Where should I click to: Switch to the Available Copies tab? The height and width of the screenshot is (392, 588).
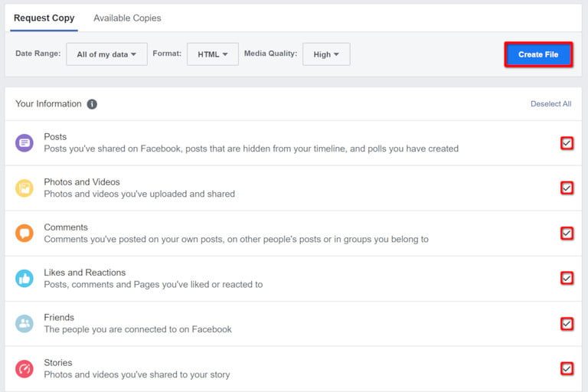127,18
